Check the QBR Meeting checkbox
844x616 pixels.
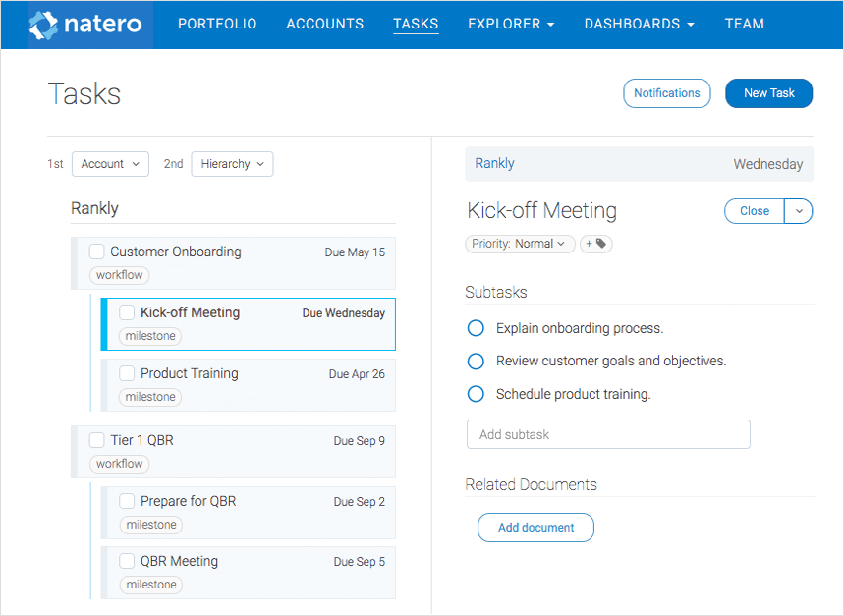pyautogui.click(x=127, y=561)
